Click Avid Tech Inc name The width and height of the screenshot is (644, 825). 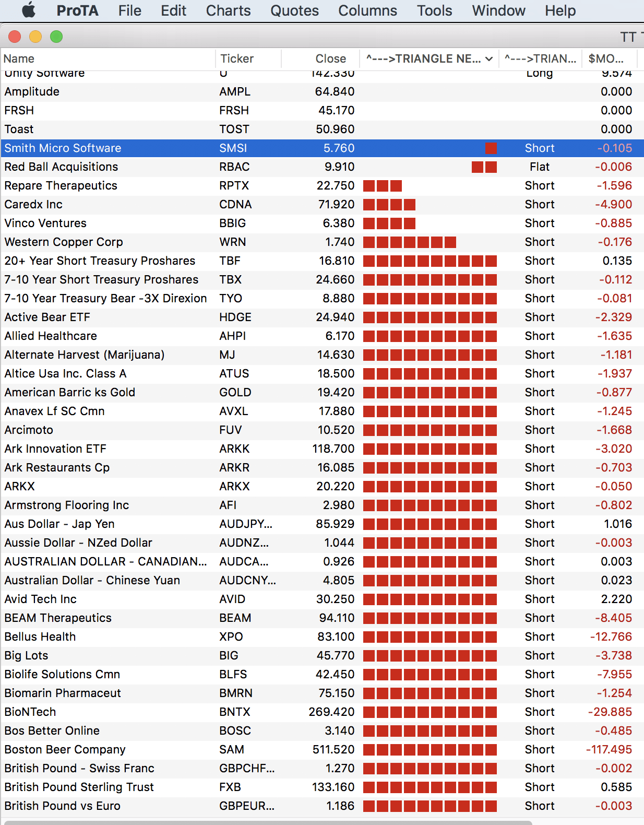point(40,599)
